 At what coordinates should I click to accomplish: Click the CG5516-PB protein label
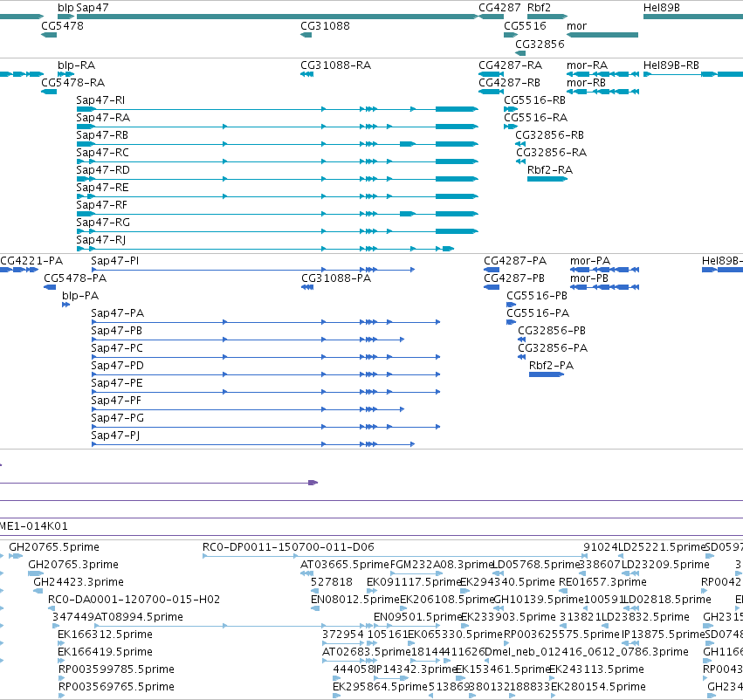(537, 296)
